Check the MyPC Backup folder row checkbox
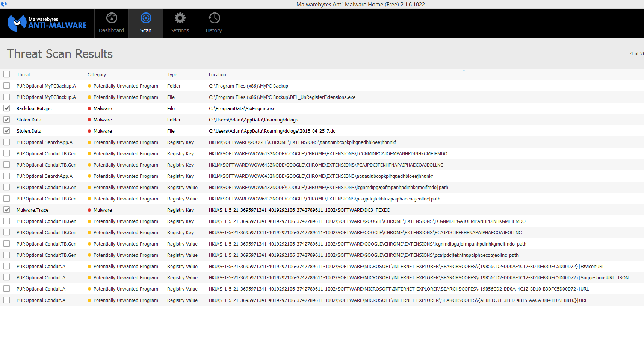This screenshot has height=338, width=644. click(7, 86)
